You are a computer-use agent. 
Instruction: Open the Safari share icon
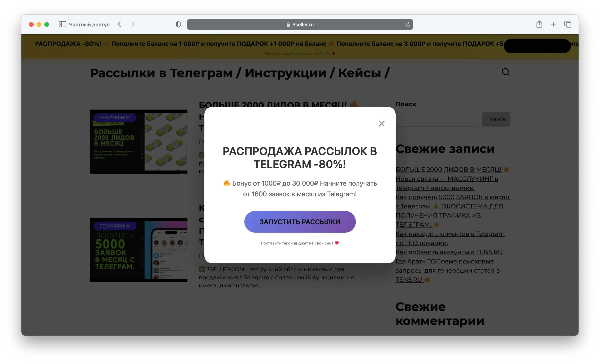click(539, 24)
